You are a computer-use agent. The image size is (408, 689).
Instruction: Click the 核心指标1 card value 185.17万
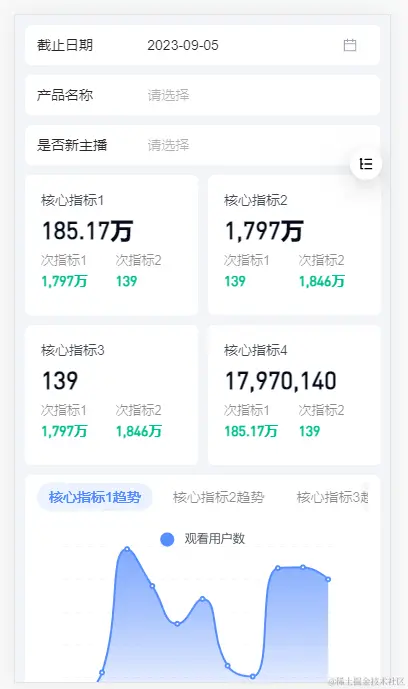coord(87,231)
